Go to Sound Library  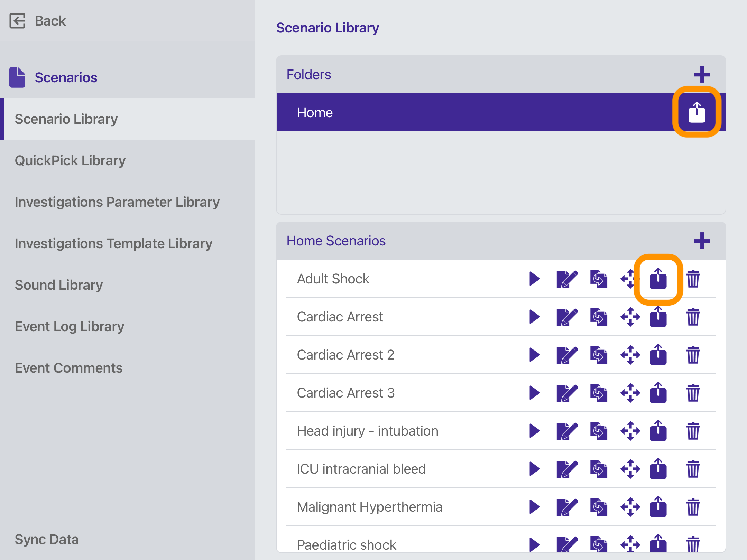coord(58,285)
